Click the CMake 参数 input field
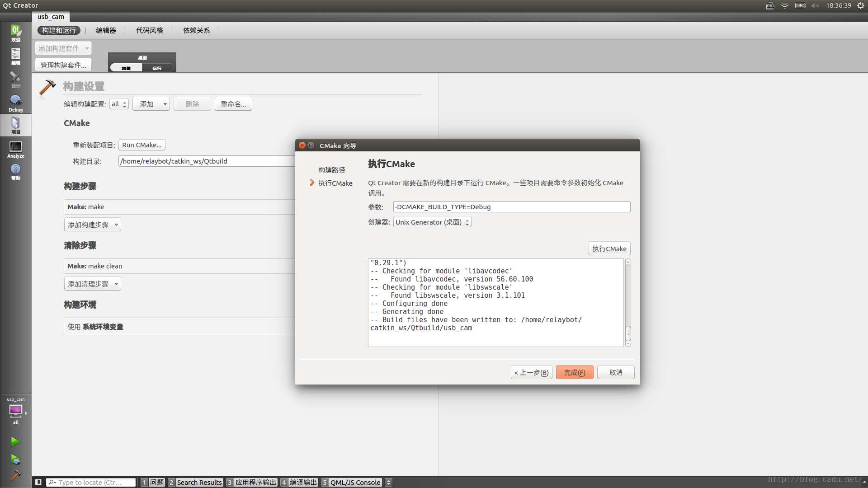This screenshot has width=868, height=488. 512,207
